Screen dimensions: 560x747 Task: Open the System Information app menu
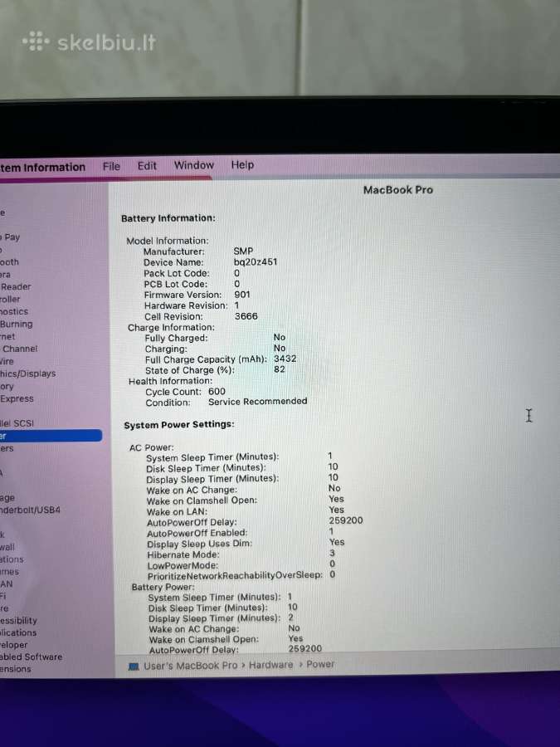(43, 168)
